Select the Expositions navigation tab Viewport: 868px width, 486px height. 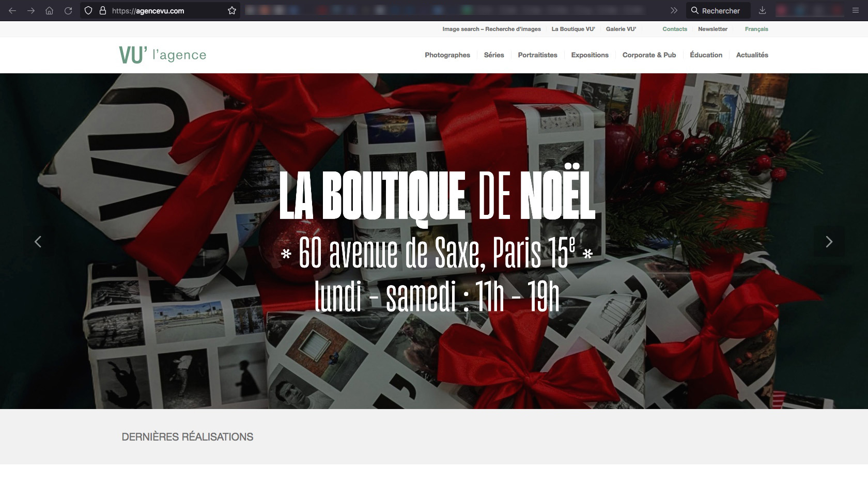pos(590,55)
